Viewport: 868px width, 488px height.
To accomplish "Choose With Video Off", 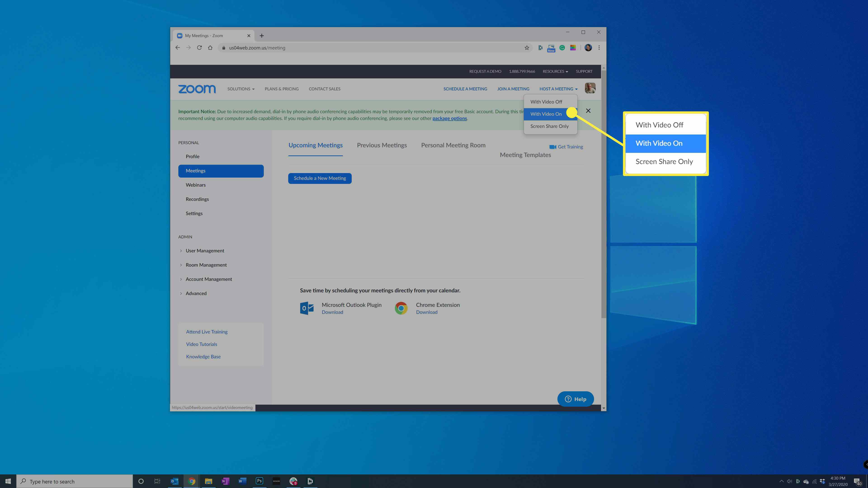I will pyautogui.click(x=550, y=102).
